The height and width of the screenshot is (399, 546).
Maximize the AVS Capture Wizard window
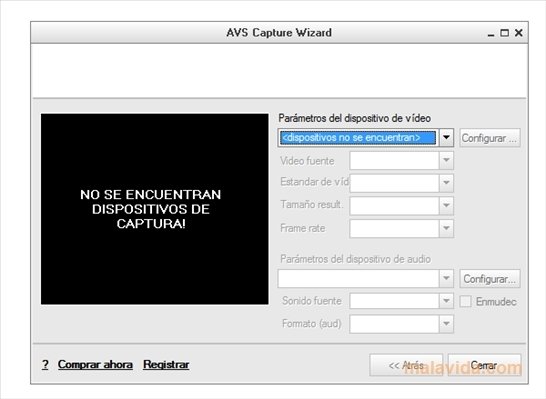tap(504, 33)
